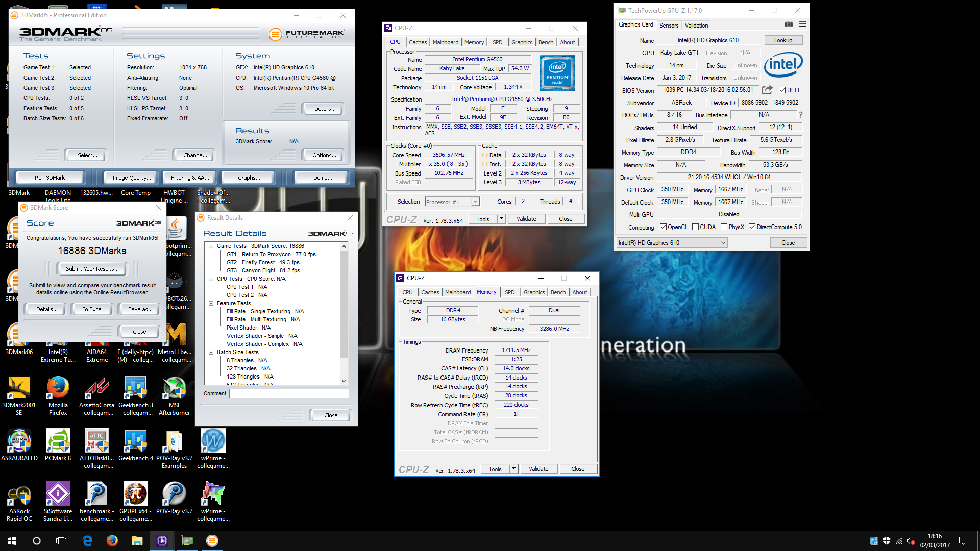Click Submit Your Results button

[92, 269]
